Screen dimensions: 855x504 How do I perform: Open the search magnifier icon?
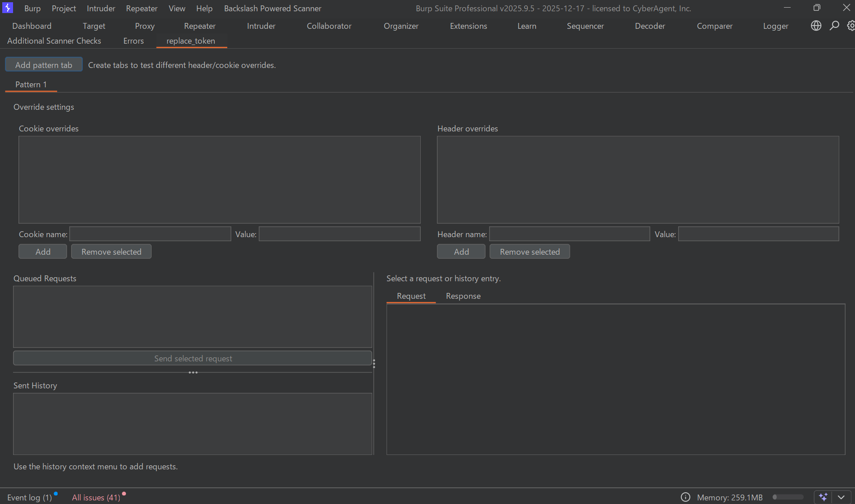[x=834, y=26]
